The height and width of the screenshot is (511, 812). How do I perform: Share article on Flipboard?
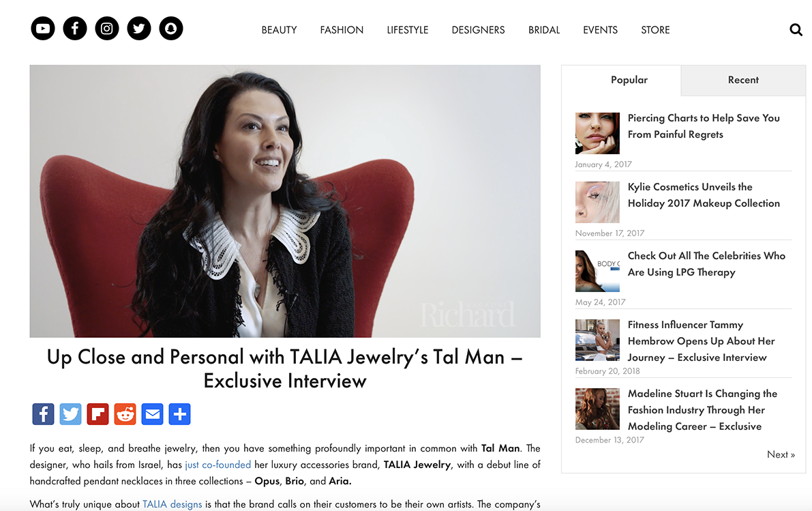coord(98,414)
